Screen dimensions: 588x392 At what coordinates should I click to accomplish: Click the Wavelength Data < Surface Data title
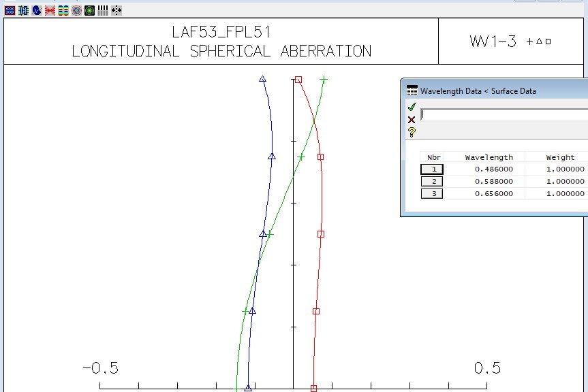click(478, 91)
